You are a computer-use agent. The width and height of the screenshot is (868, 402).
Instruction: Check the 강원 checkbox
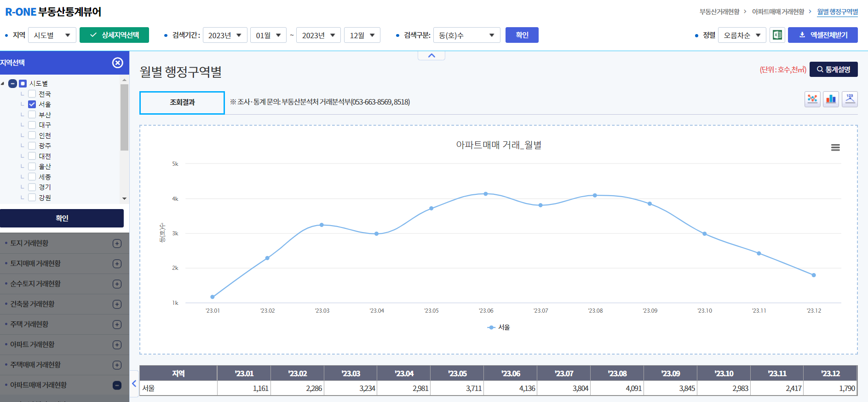(32, 198)
